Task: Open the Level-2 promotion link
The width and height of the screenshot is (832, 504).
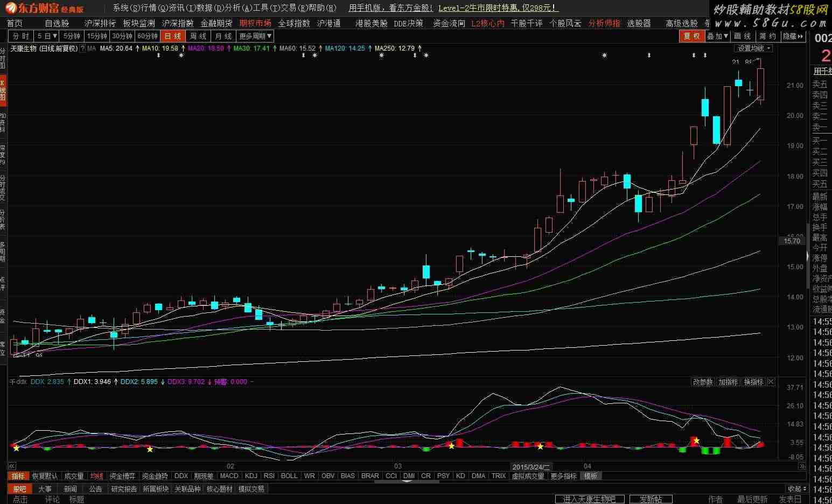Action: pos(498,8)
